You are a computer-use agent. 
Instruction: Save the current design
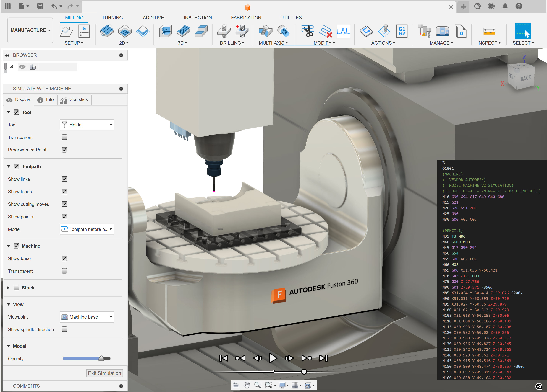pyautogui.click(x=41, y=6)
